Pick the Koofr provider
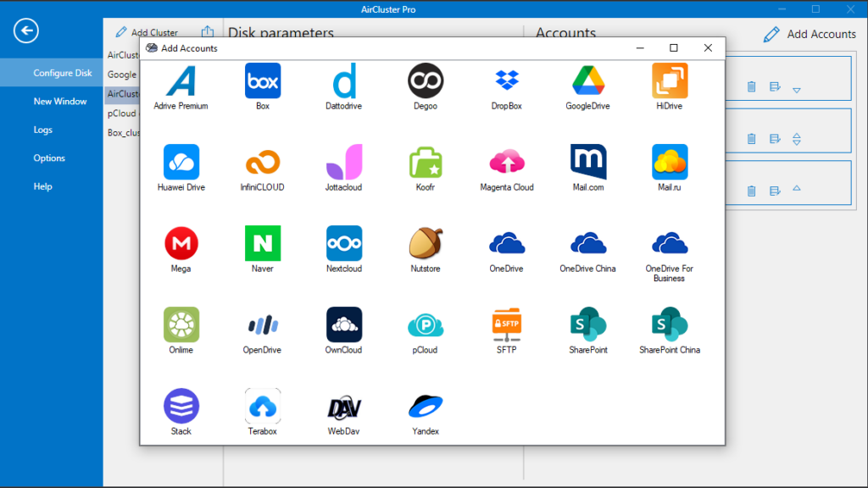Viewport: 868px width, 488px height. 426,162
